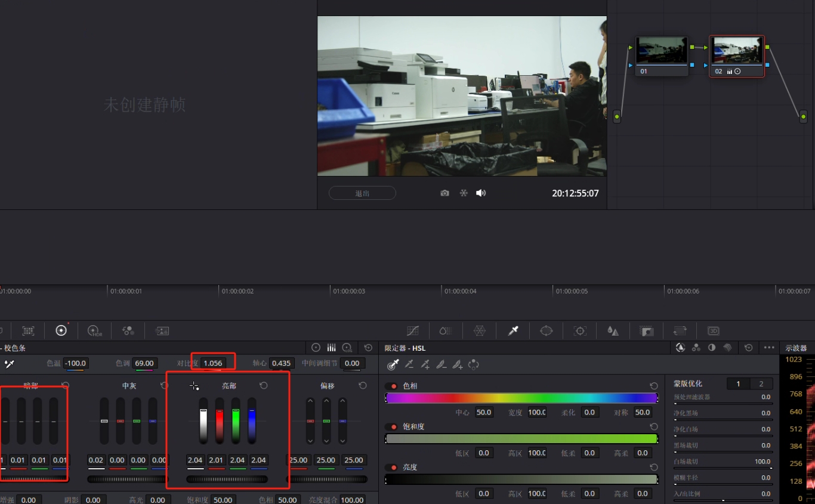Screen dimensions: 815x504
Task: Select the Color Wheels palette icon
Action: (61, 330)
